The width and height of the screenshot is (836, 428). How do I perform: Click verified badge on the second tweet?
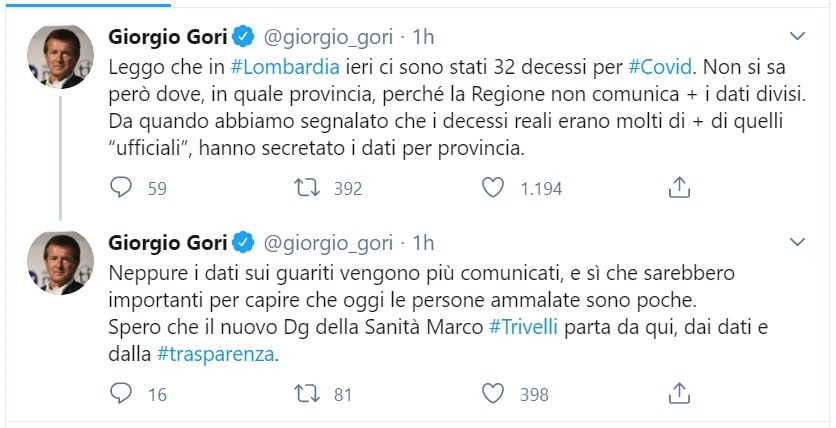243,243
